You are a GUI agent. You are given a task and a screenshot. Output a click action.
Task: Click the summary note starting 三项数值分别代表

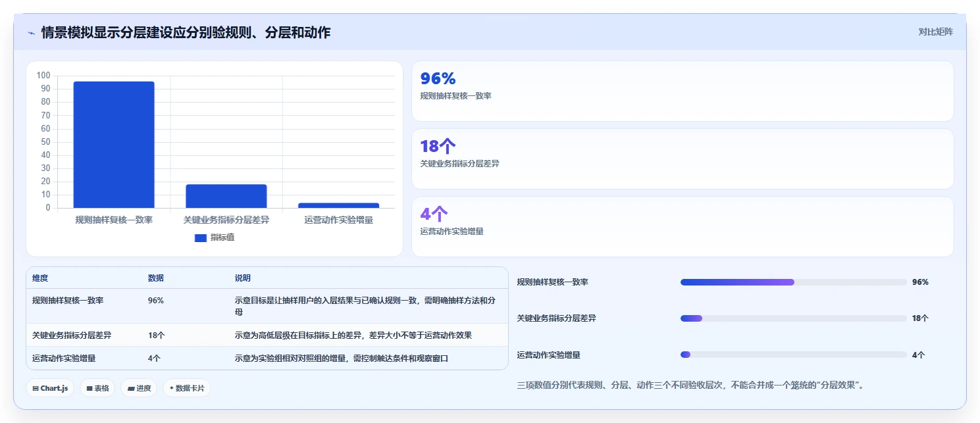(692, 386)
